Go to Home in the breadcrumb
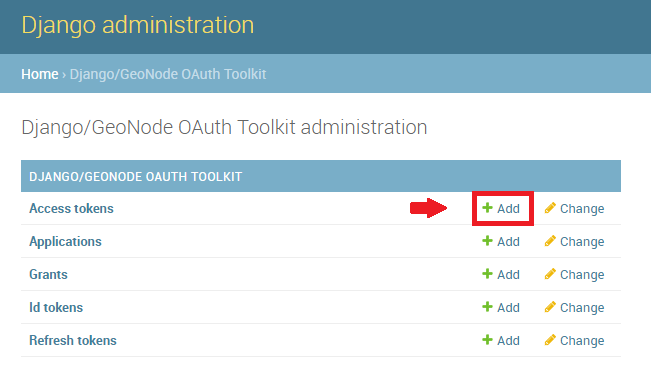Image resolution: width=651 pixels, height=380 pixels. coord(40,74)
